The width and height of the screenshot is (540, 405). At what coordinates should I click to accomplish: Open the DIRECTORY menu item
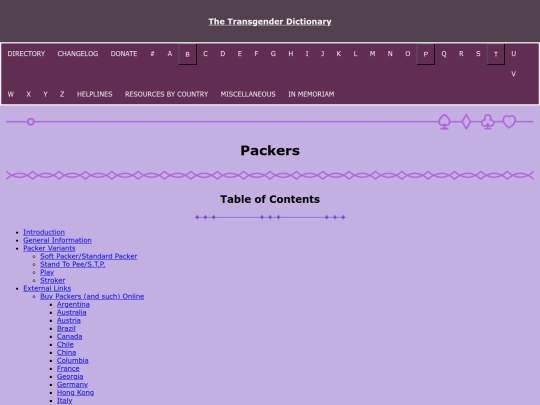(x=26, y=54)
